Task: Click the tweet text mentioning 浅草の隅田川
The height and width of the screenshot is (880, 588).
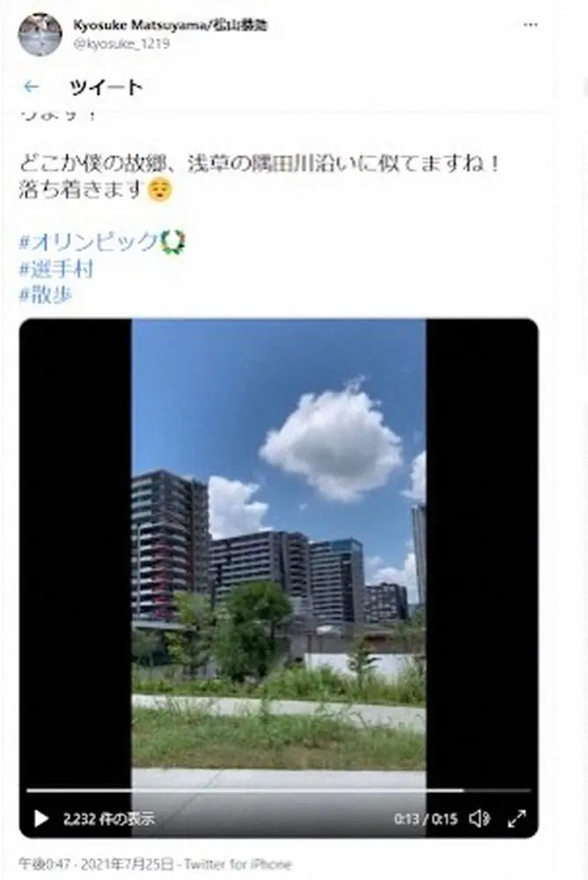Action: 259,164
